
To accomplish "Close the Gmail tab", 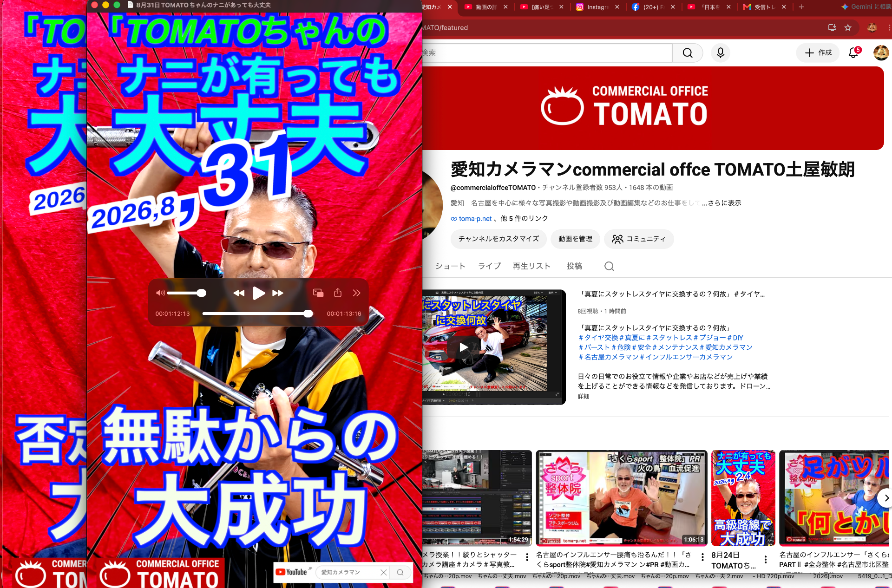I will click(784, 7).
